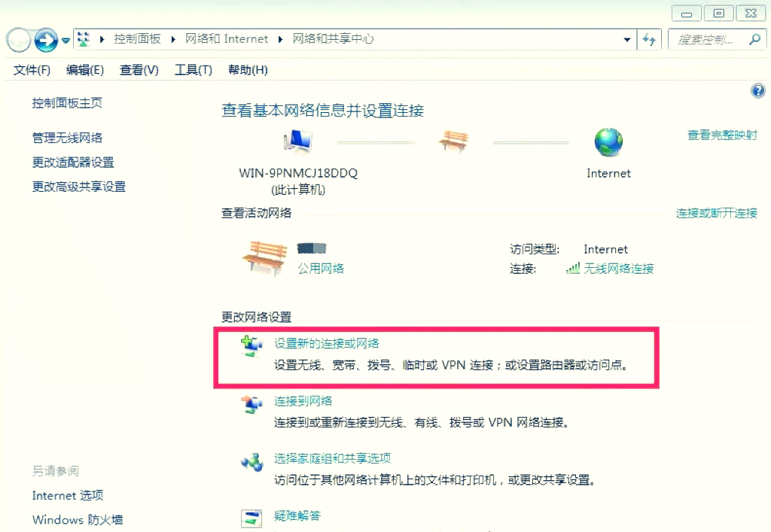
Task: Click the WIN-9PNMCJ18DDQ computer name
Action: tap(298, 173)
